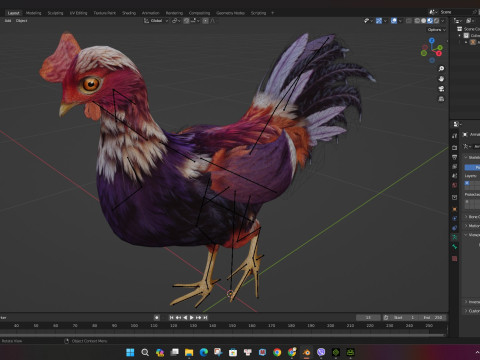This screenshot has width=480, height=360.
Task: Click the pan hand viewport button
Action: [x=441, y=79]
